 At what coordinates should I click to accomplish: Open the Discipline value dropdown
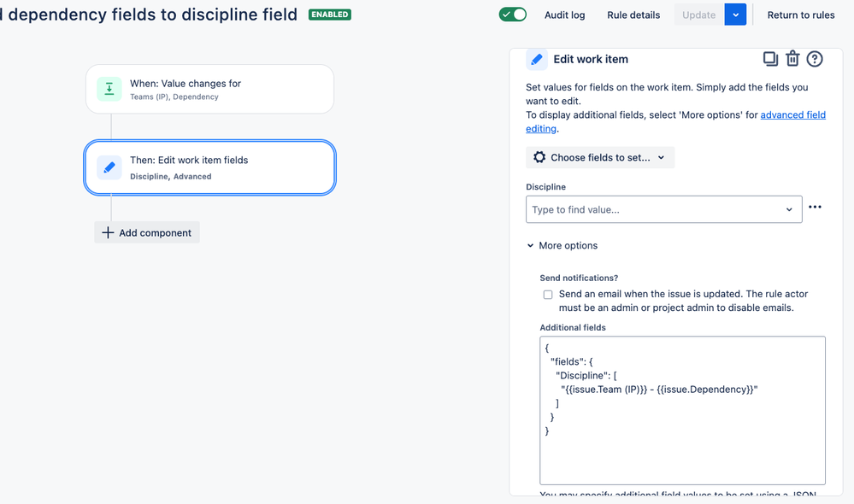point(663,209)
